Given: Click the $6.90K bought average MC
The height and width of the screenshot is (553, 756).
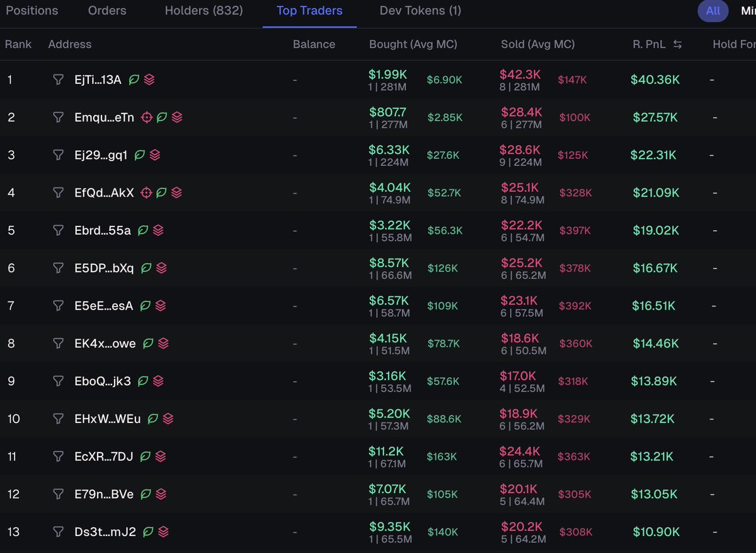Looking at the screenshot, I should (444, 79).
